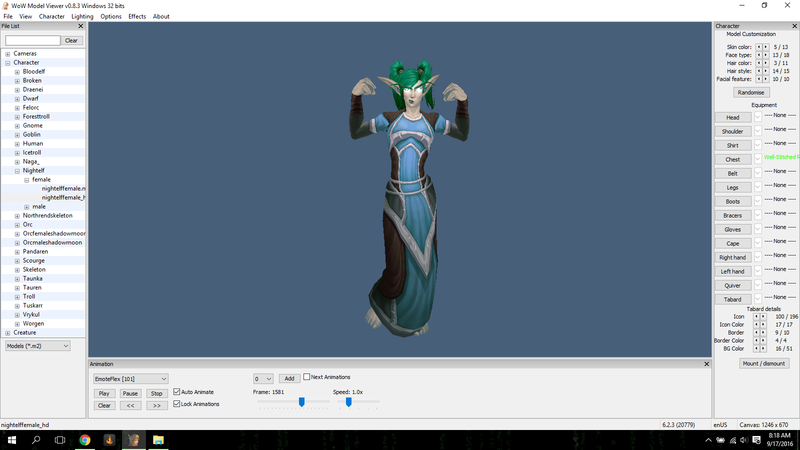Screen dimensions: 800x450
Task: Toggle the Belt equipment checkbox
Action: pyautogui.click(x=758, y=173)
